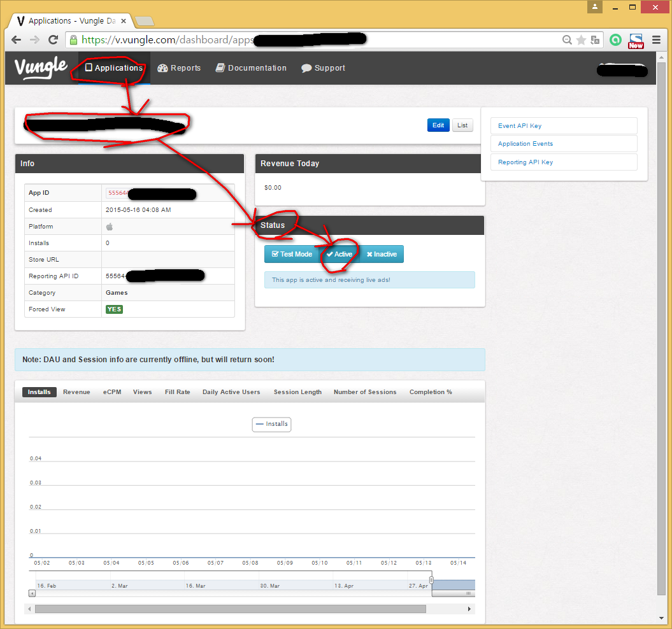Click the Vungle logo
The image size is (672, 629).
(41, 67)
